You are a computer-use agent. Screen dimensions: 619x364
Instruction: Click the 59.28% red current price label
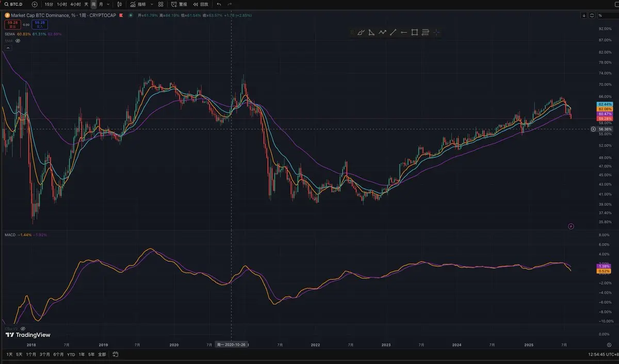click(x=605, y=119)
